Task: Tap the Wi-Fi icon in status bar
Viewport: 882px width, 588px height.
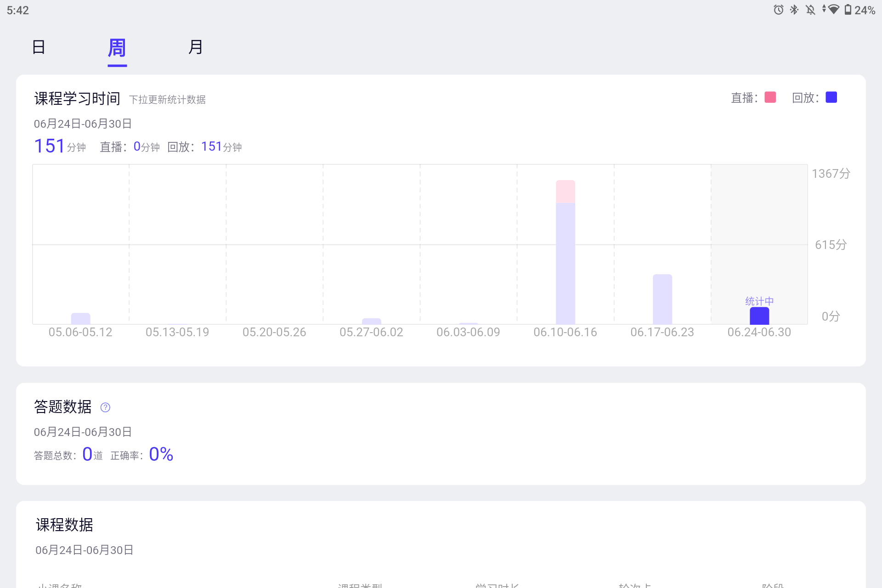Action: pyautogui.click(x=834, y=10)
